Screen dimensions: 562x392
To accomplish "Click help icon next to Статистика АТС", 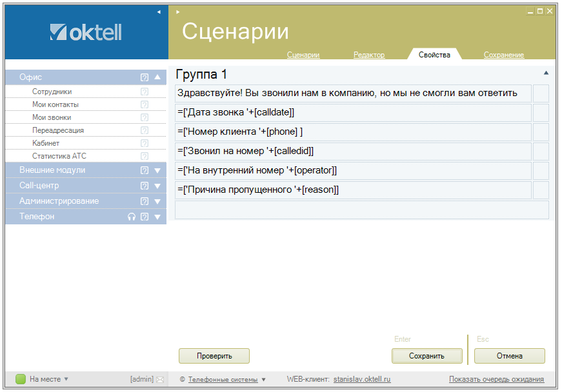I will click(145, 156).
